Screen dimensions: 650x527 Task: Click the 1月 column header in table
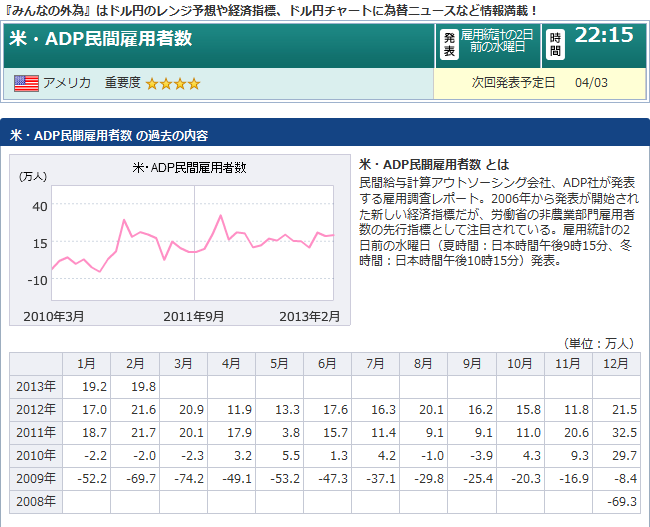point(85,362)
